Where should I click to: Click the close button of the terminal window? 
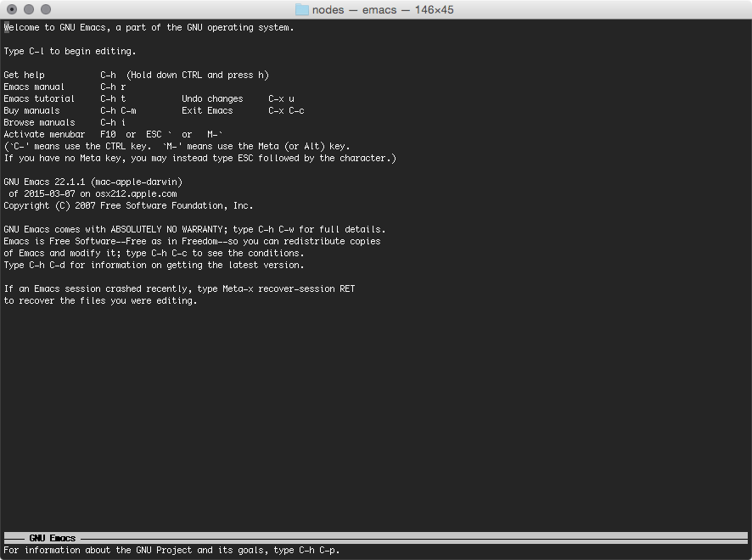12,9
